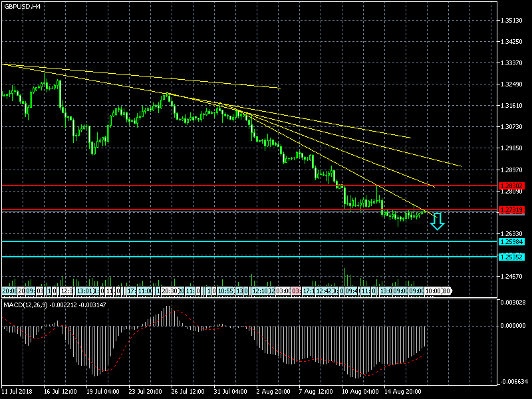Click the cyan down arrow on the chart
The image size is (532, 399).
coord(437,221)
